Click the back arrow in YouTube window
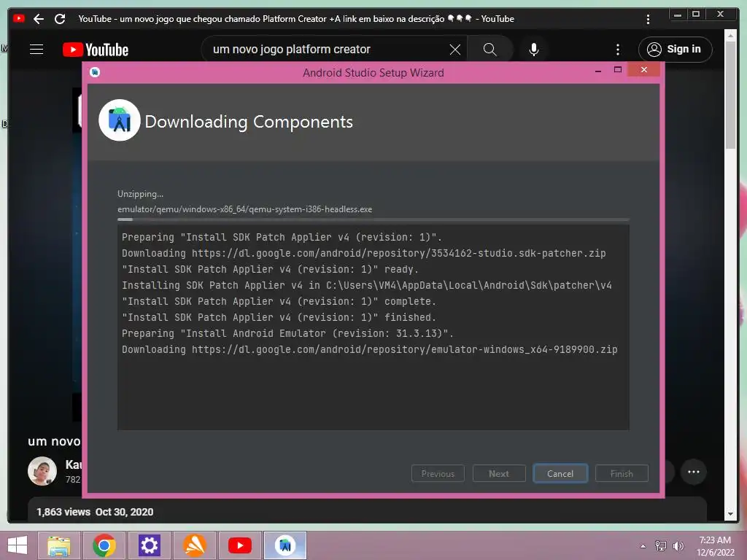The width and height of the screenshot is (747, 560). point(39,19)
